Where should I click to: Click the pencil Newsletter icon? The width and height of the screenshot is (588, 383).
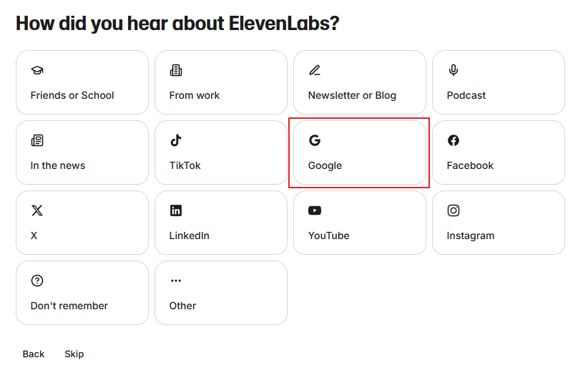[315, 70]
